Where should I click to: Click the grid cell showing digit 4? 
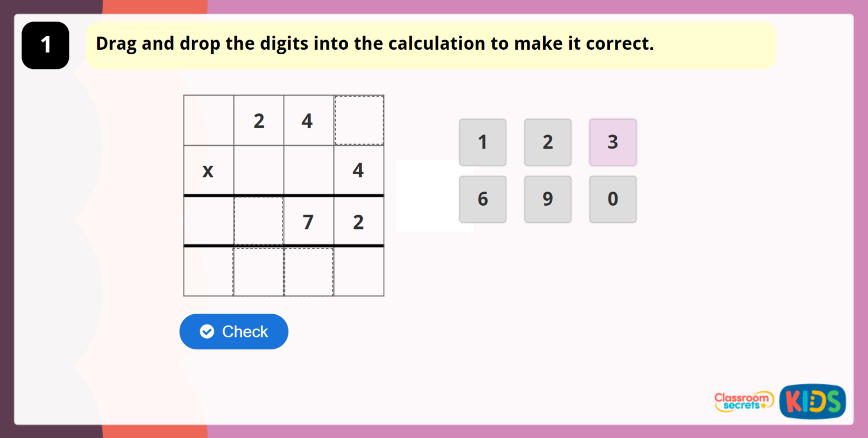[x=309, y=120]
